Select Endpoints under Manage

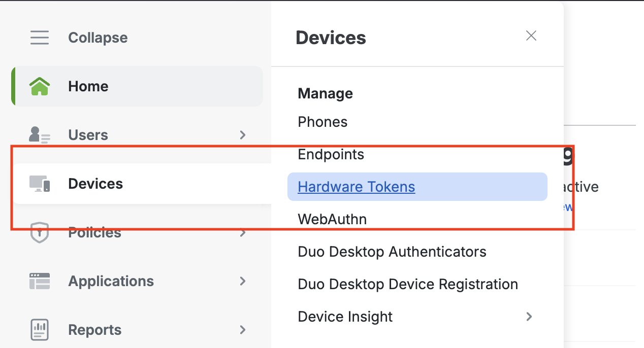coord(331,154)
